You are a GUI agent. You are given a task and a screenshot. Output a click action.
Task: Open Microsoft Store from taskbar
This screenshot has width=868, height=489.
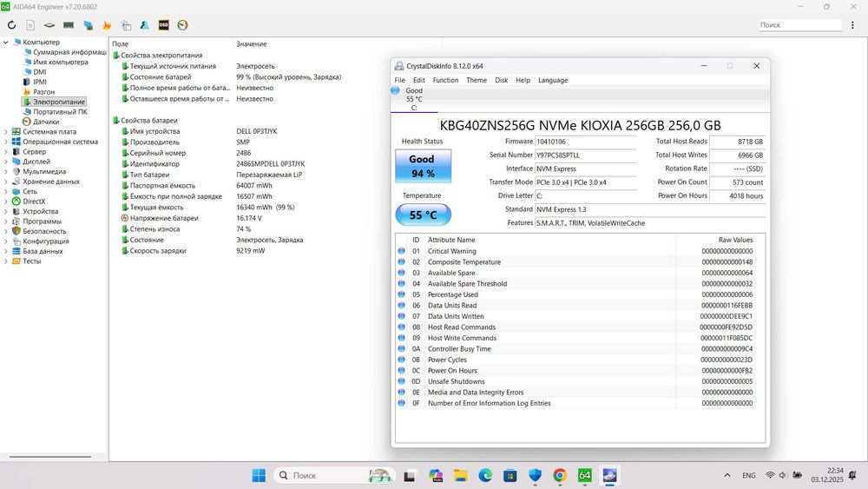tap(510, 475)
